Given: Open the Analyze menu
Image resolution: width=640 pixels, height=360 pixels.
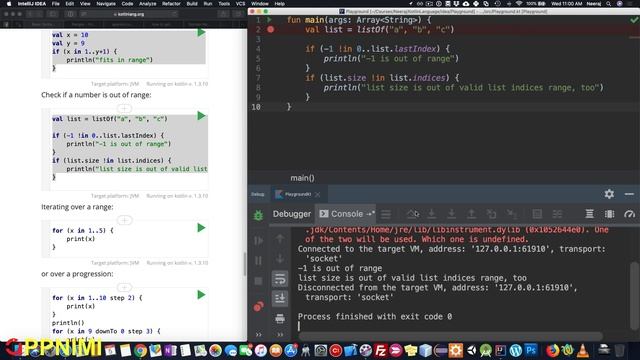Looking at the screenshot, I should 147,4.
